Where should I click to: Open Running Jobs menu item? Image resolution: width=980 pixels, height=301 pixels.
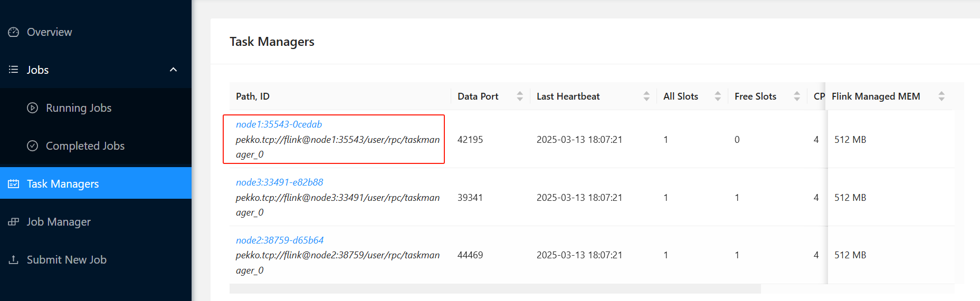point(79,108)
